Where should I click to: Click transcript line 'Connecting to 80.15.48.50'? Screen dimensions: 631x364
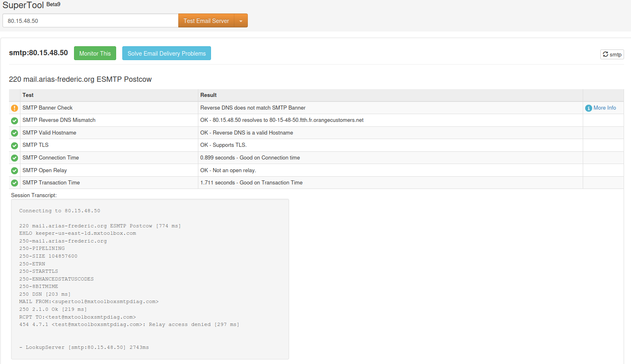coord(60,211)
